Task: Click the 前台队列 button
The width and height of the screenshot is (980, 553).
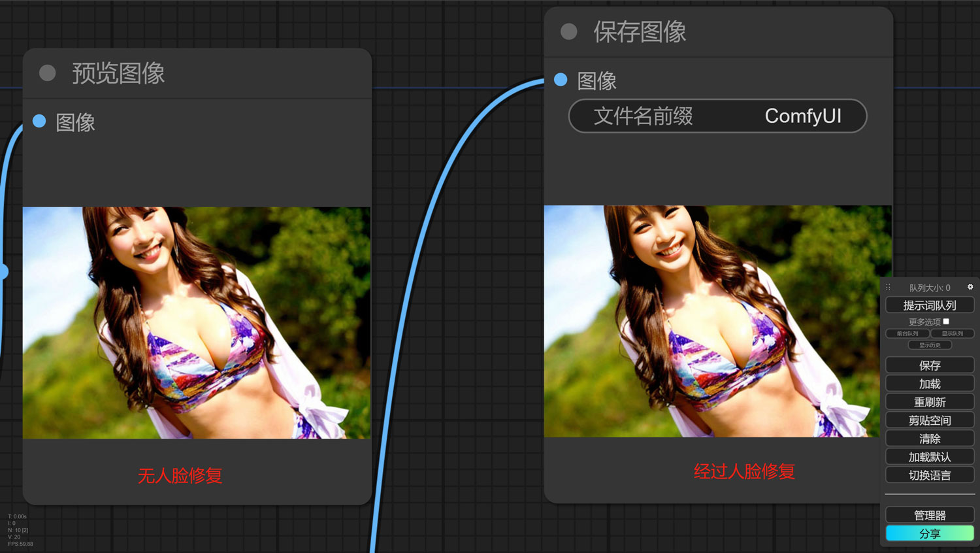Action: (x=907, y=333)
